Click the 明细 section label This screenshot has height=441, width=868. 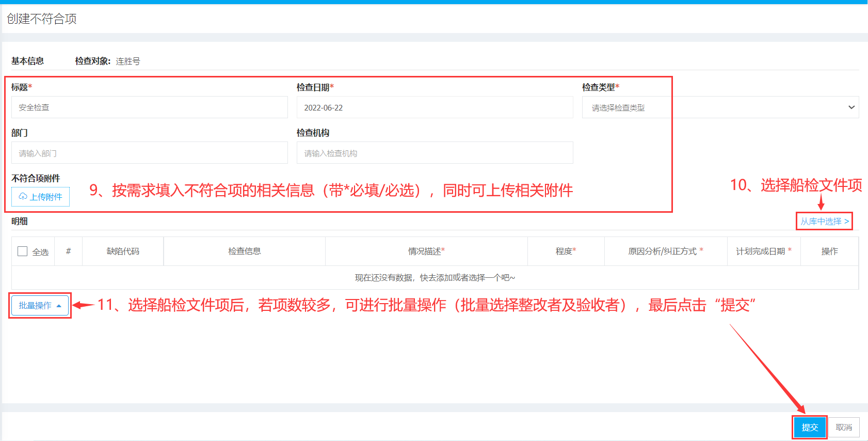tap(20, 221)
